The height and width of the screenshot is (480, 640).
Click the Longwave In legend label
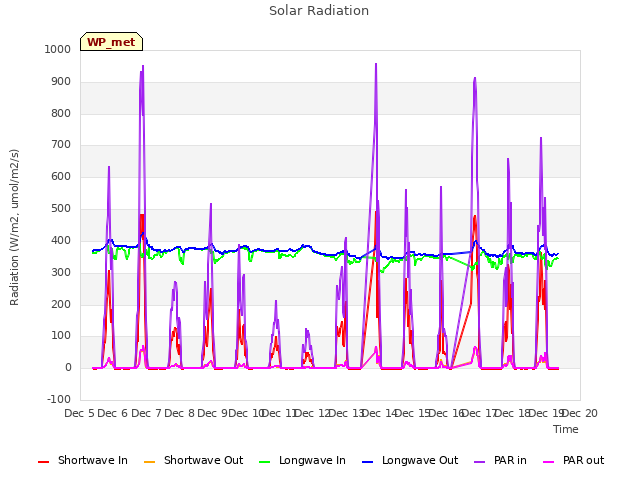point(312,460)
